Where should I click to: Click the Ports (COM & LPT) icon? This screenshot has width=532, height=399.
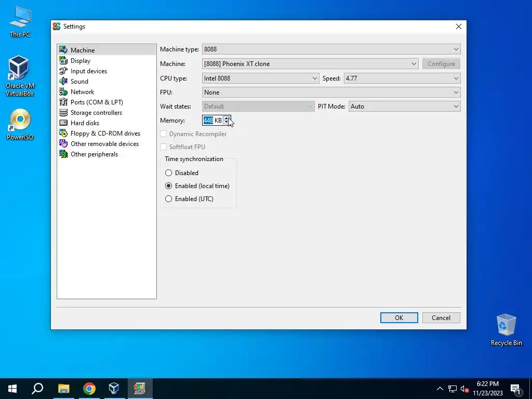click(63, 102)
